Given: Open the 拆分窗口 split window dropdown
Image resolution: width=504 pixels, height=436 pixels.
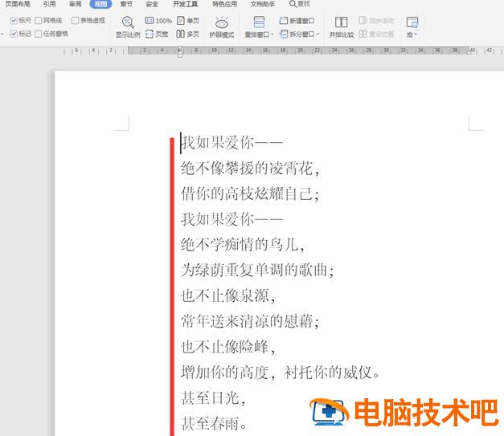Looking at the screenshot, I should click(318, 35).
